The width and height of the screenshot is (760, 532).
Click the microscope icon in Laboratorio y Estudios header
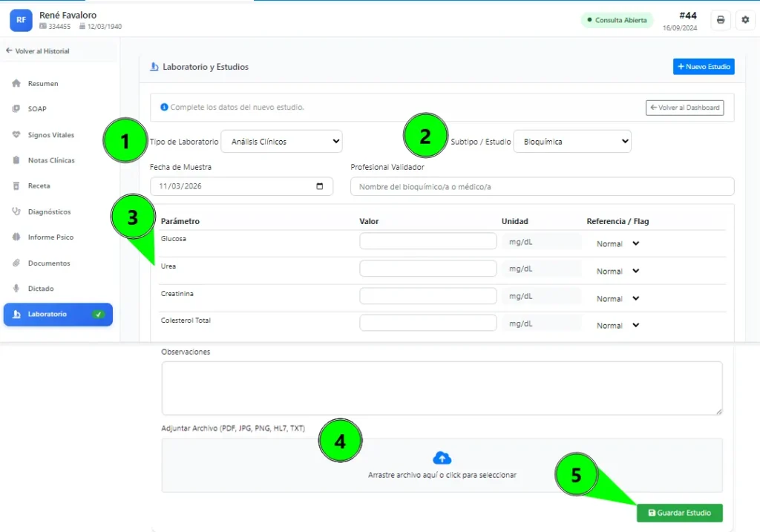click(x=154, y=66)
